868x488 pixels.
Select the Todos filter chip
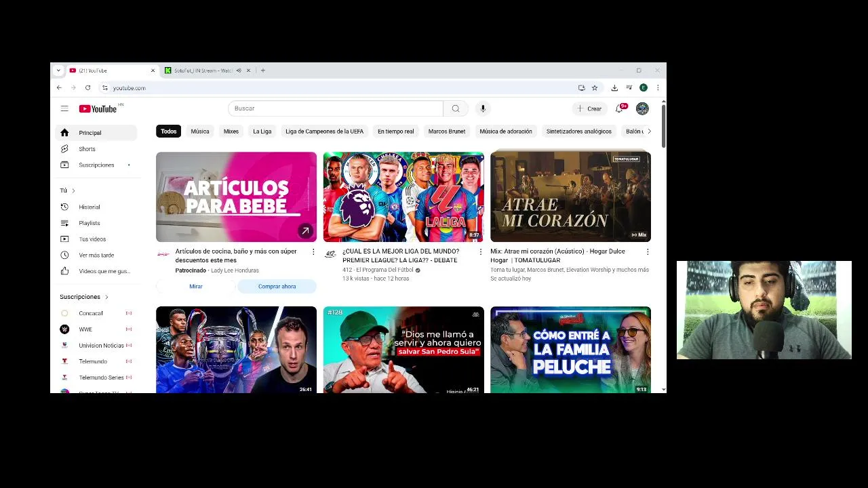click(168, 131)
